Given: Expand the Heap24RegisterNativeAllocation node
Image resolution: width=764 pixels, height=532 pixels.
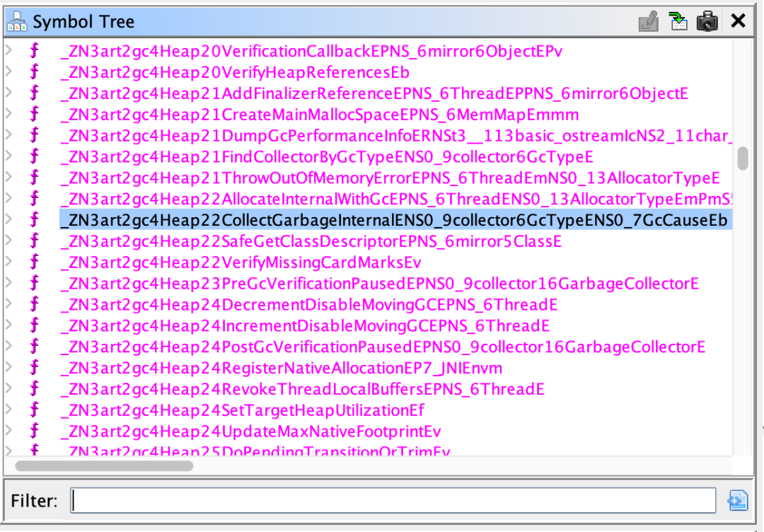Looking at the screenshot, I should coord(8,366).
